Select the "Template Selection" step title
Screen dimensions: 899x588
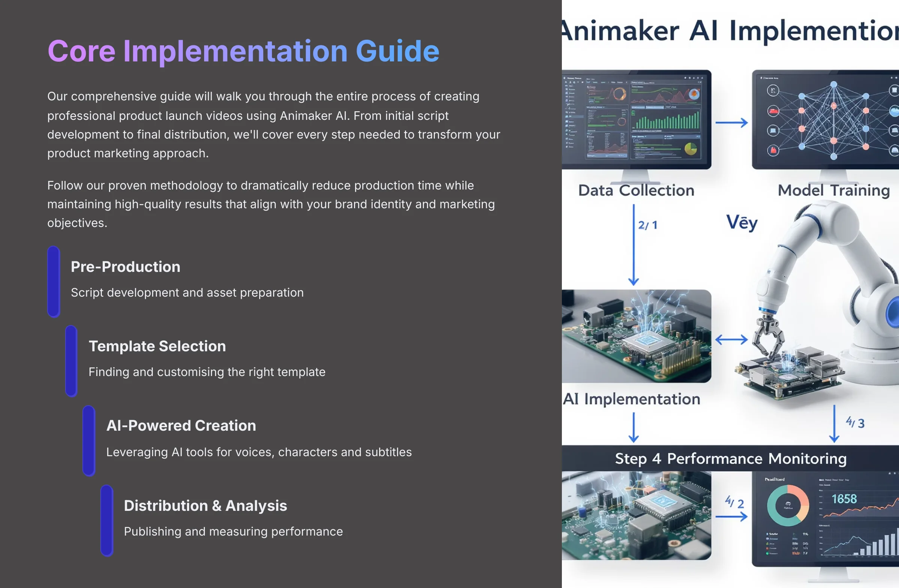click(x=157, y=346)
